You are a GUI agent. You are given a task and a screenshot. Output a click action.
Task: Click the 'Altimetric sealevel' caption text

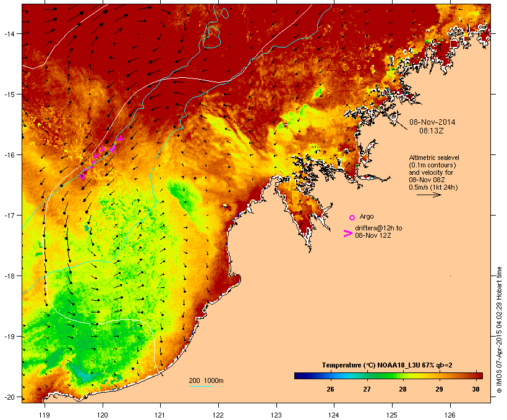click(x=434, y=157)
